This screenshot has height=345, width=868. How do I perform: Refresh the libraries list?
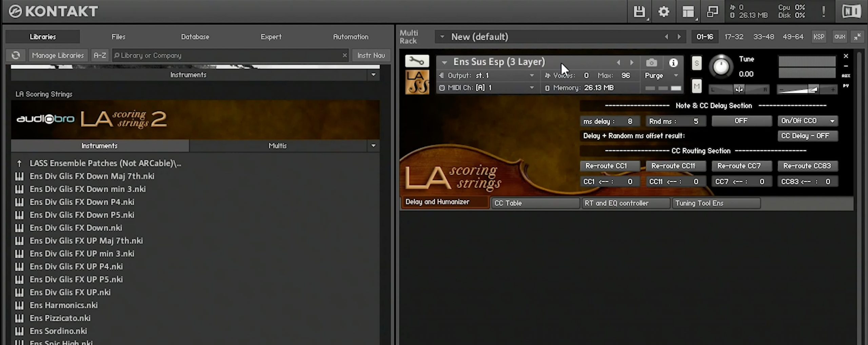[x=16, y=55]
